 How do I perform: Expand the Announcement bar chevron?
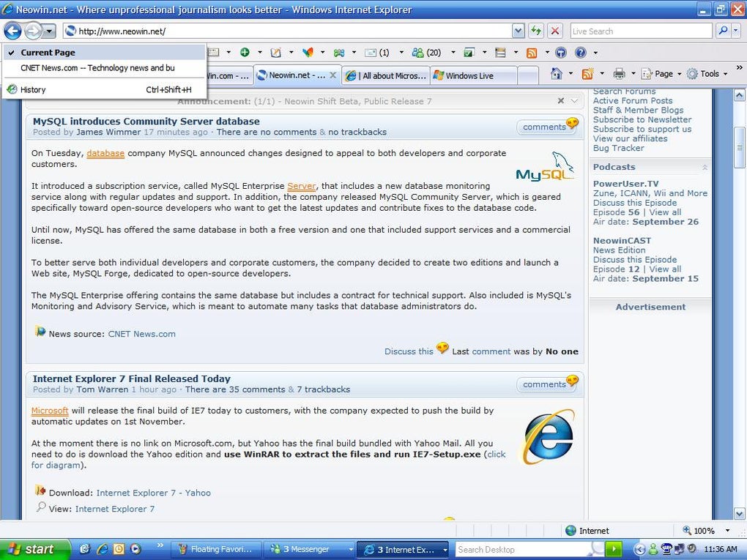575,100
